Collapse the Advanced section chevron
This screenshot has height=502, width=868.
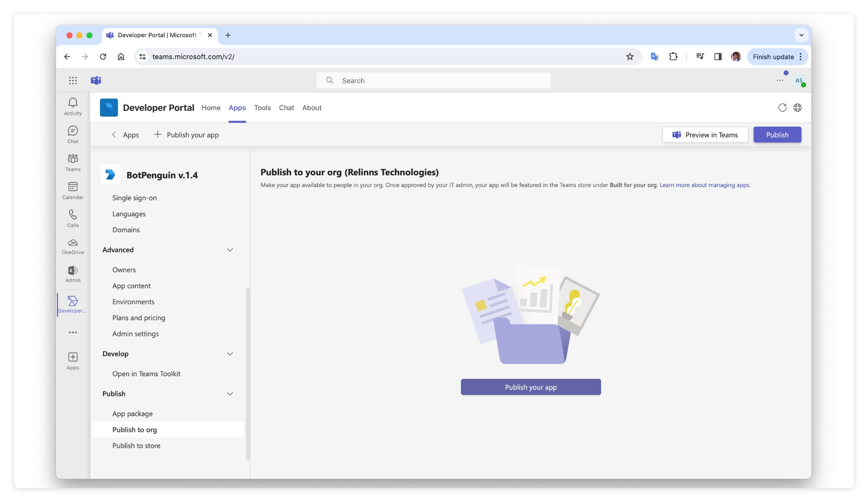(x=230, y=250)
